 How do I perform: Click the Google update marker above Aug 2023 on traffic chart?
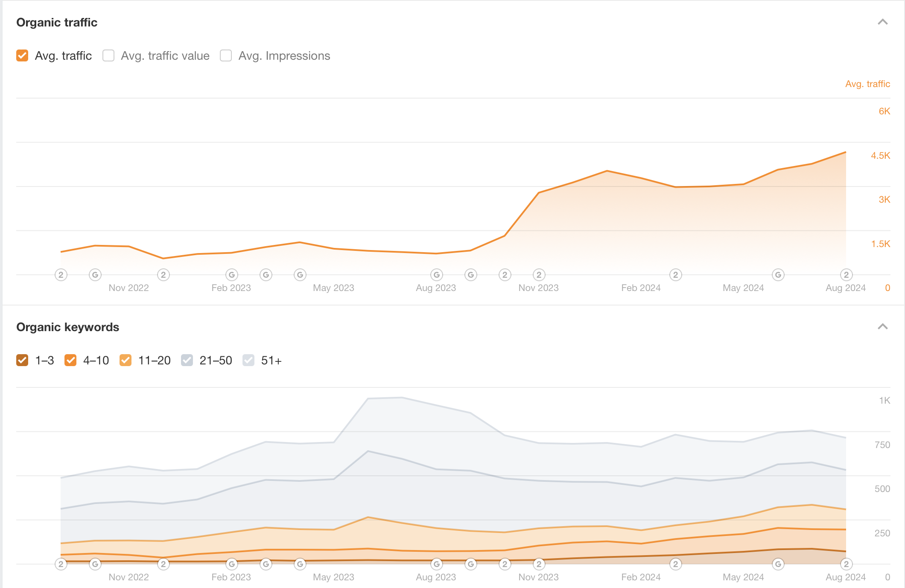point(436,275)
